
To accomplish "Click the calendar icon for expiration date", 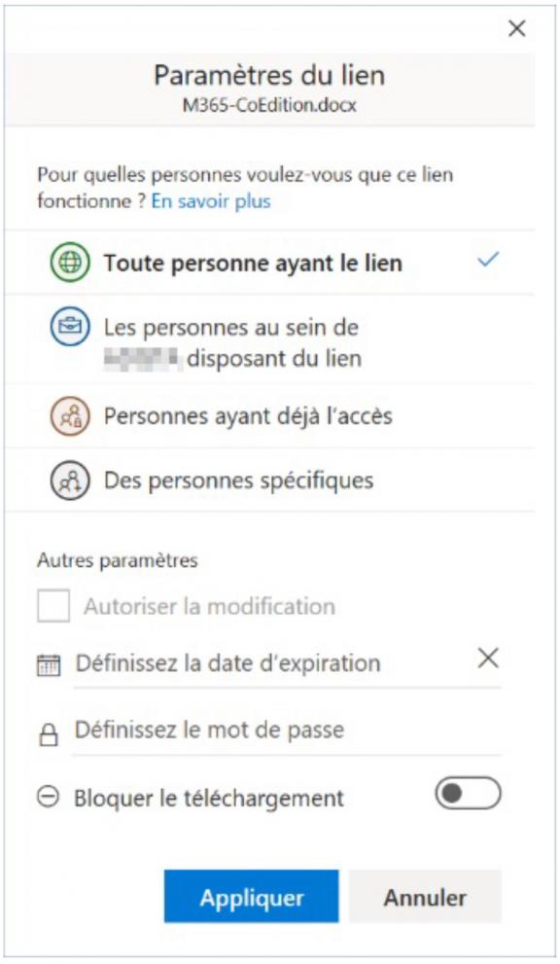I will 50,665.
